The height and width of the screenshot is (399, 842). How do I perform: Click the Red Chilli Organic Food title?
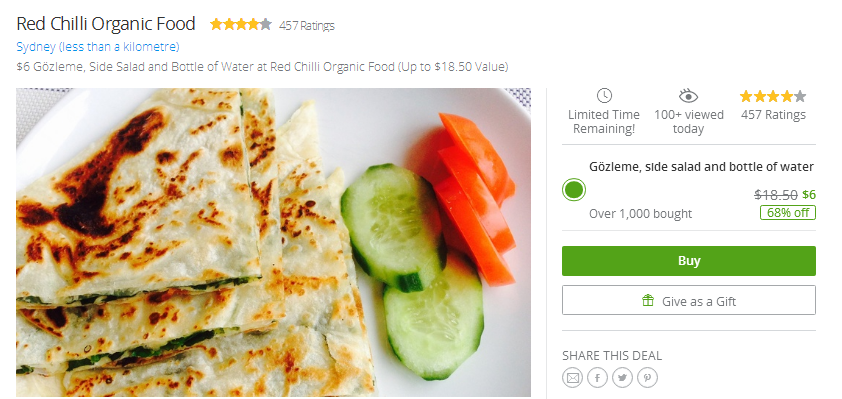(106, 24)
